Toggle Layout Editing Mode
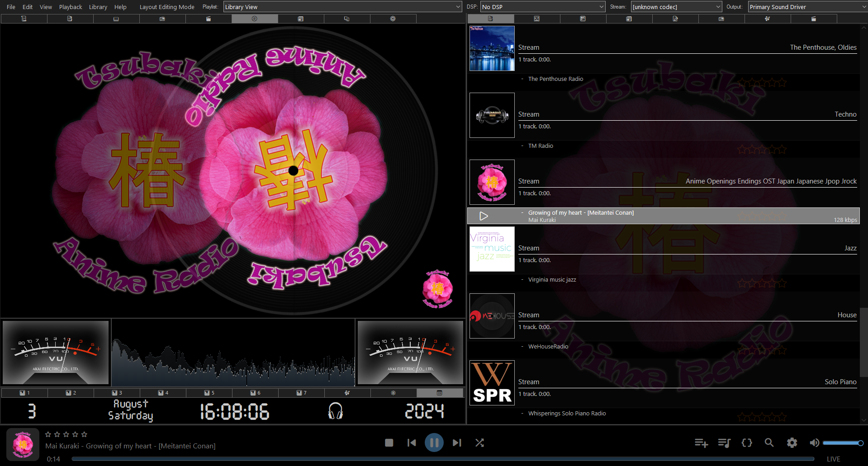This screenshot has width=868, height=466. (x=167, y=7)
